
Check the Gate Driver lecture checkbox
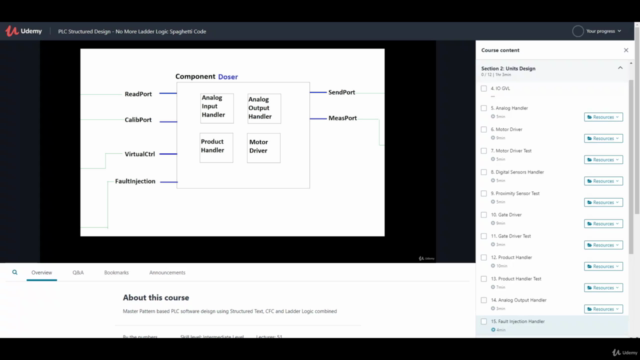484,215
